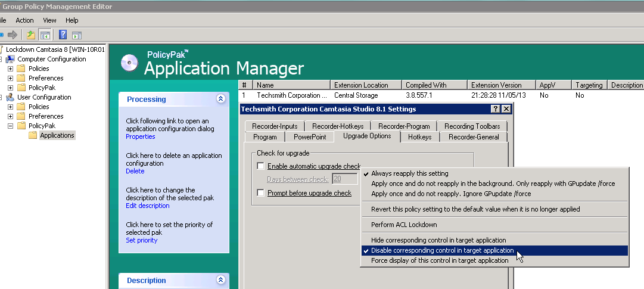This screenshot has width=644, height=289.
Task: Choose Always reapply this setting
Action: (494, 173)
